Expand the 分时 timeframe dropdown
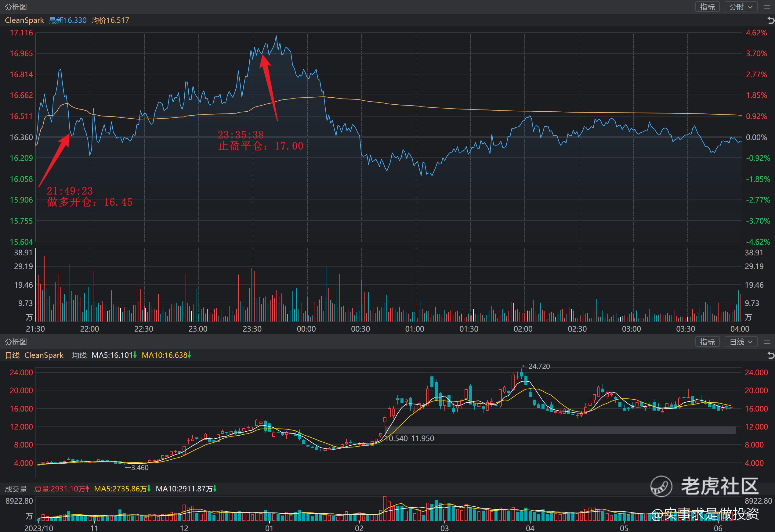 741,7
